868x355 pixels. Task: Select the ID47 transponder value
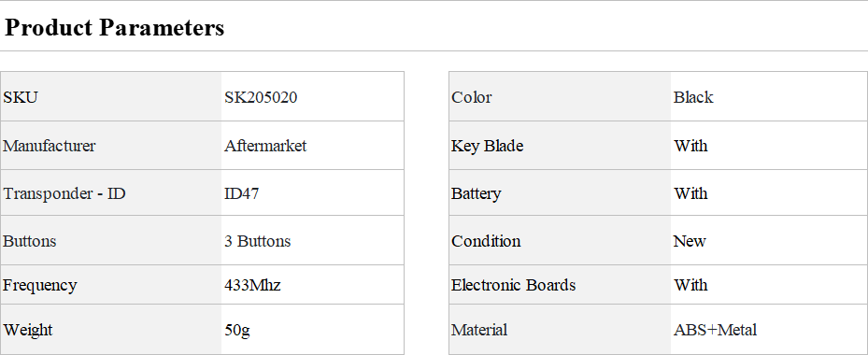tap(241, 193)
